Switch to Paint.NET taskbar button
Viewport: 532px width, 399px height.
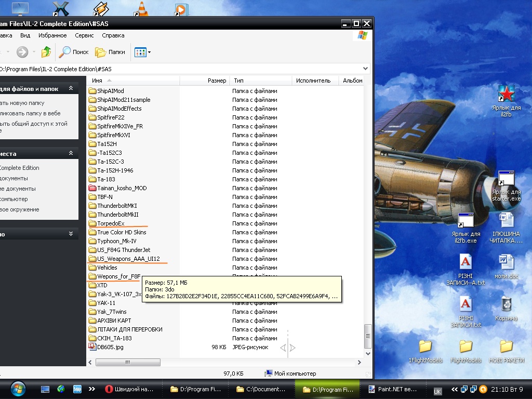click(x=392, y=389)
